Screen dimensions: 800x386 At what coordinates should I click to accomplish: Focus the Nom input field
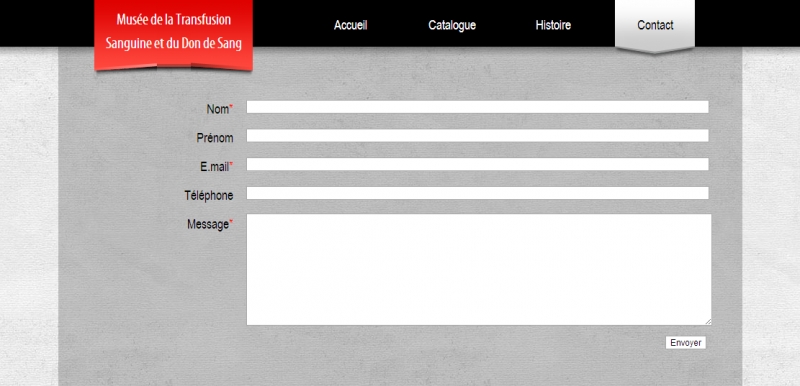pos(478,107)
